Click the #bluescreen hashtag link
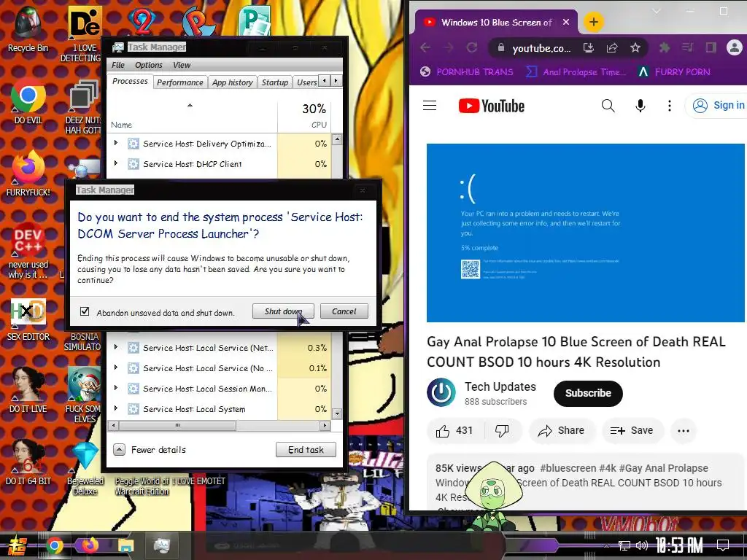747x560 pixels. [x=568, y=468]
